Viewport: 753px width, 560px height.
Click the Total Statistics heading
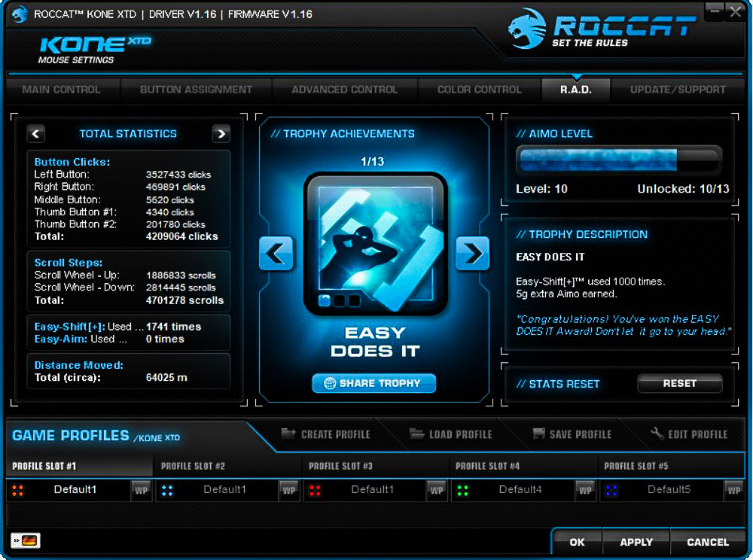point(128,134)
